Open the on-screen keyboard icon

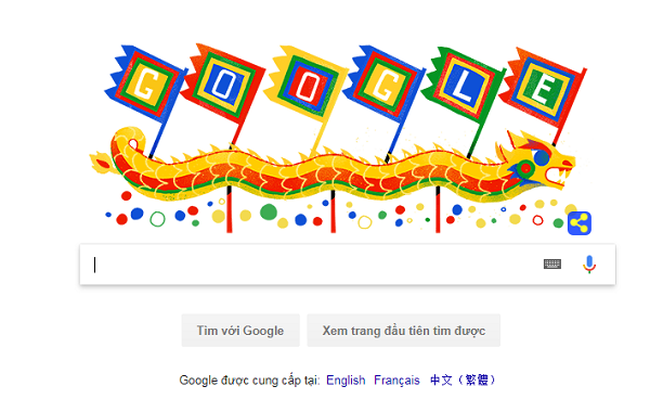tap(552, 264)
